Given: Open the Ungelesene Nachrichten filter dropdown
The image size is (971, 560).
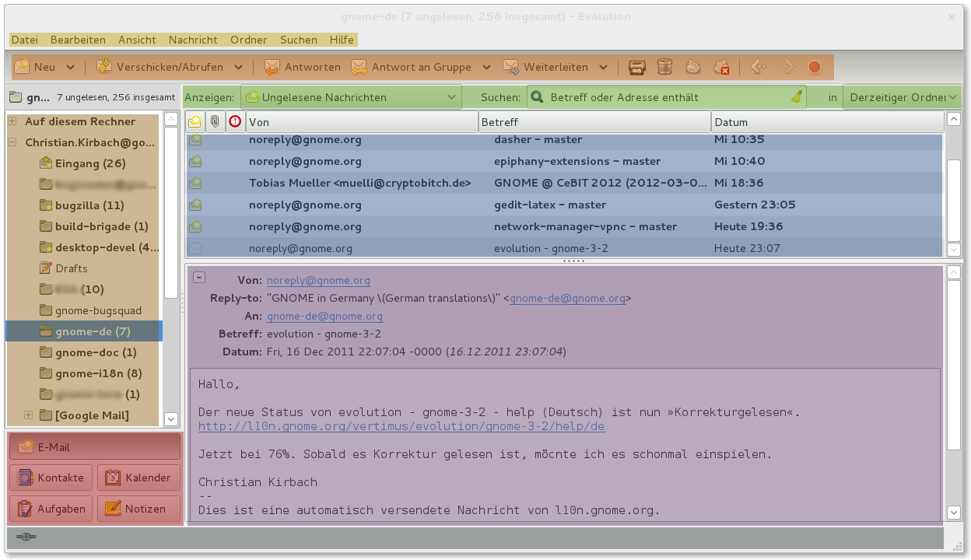Looking at the screenshot, I should 352,97.
